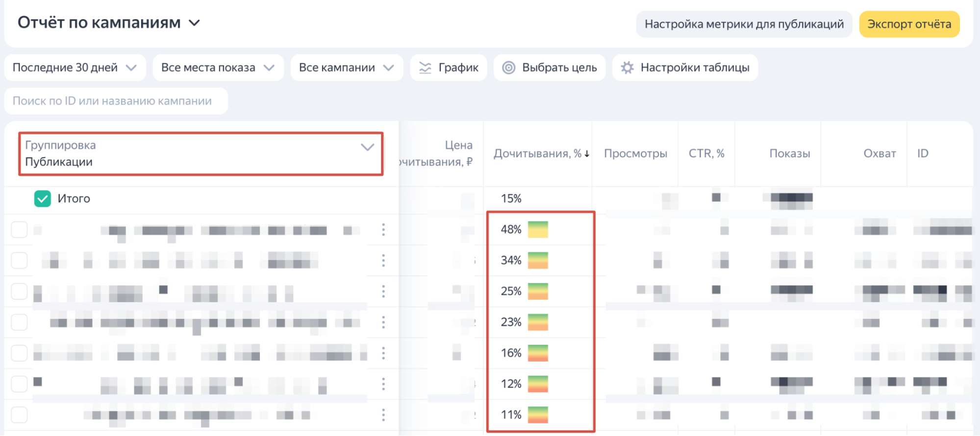The width and height of the screenshot is (980, 436).
Task: Open three-dot menu in the 48% row
Action: coord(383,229)
